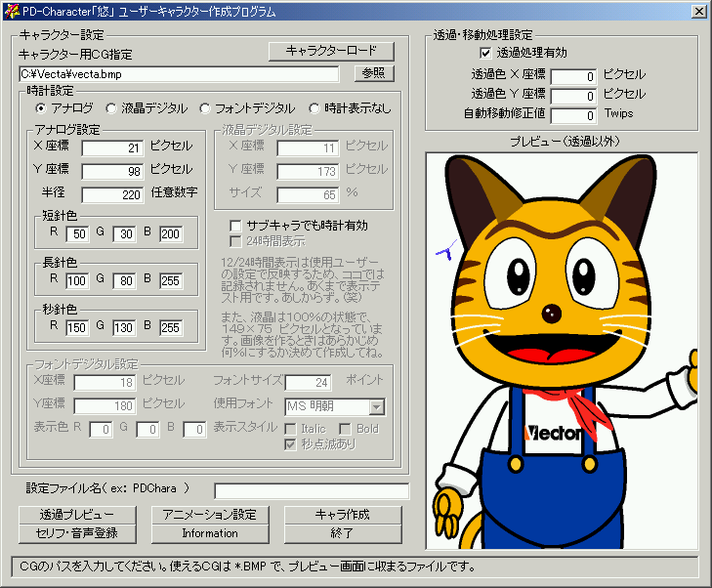This screenshot has width=712, height=588.
Task: Click 短針色 G value field 30
Action: pos(124,234)
